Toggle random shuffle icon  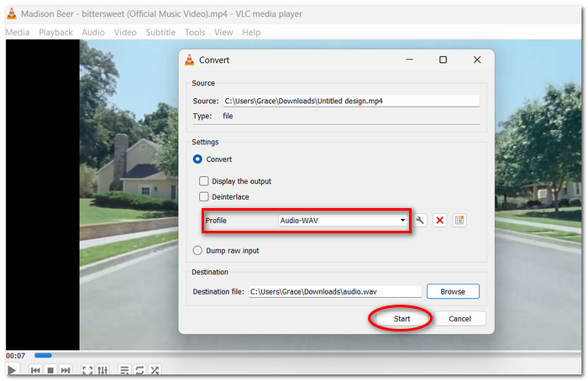[154, 370]
